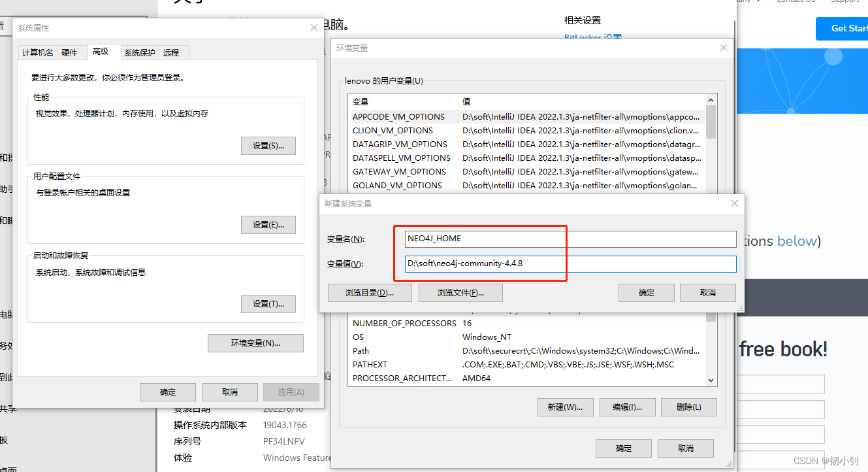The width and height of the screenshot is (868, 472).
Task: Click 启动和故障恢复 section's 设置(T) button
Action: [x=268, y=303]
